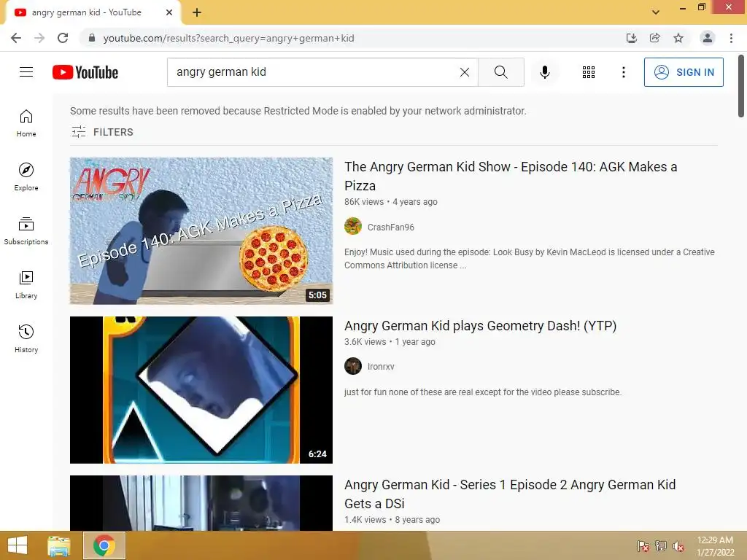Click the page vertical scrollbar
The height and width of the screenshot is (560, 747).
pos(741,86)
